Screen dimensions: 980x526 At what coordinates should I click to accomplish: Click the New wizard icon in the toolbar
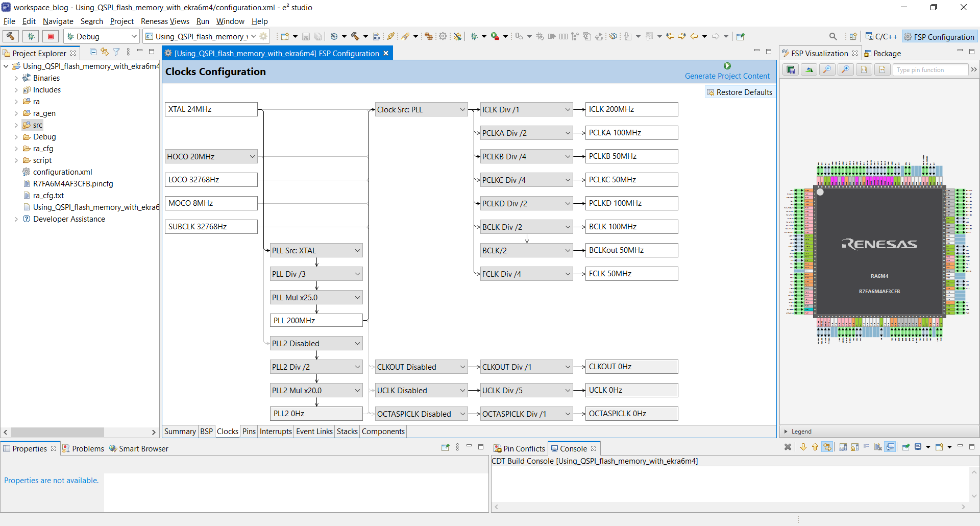pos(285,36)
